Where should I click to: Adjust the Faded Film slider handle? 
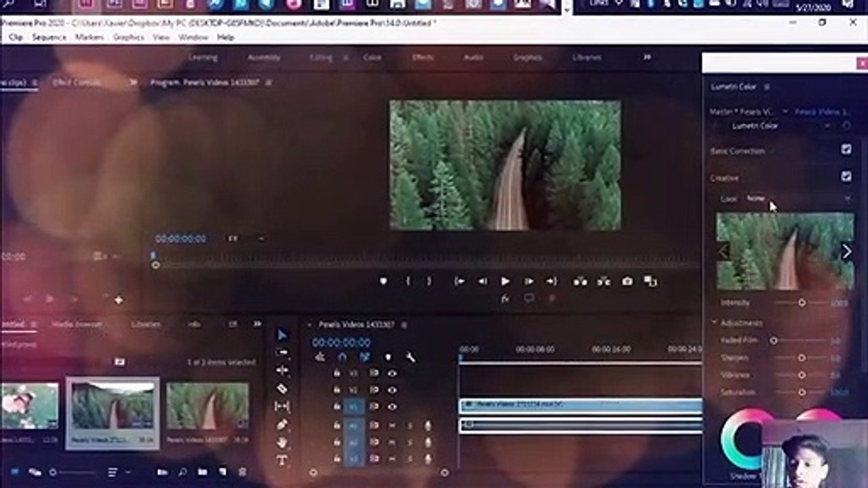click(x=774, y=340)
